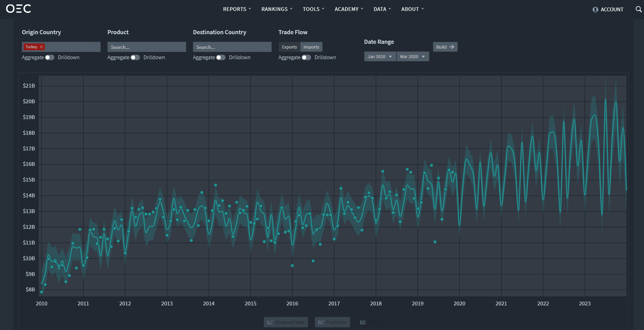Open the DATA menu
This screenshot has width=644, height=330.
382,9
